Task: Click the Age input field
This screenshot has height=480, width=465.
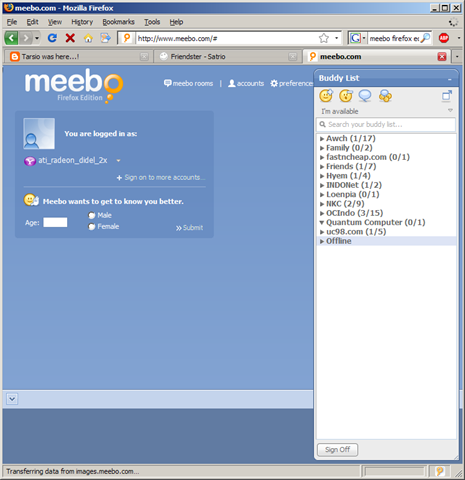Action: 55,222
